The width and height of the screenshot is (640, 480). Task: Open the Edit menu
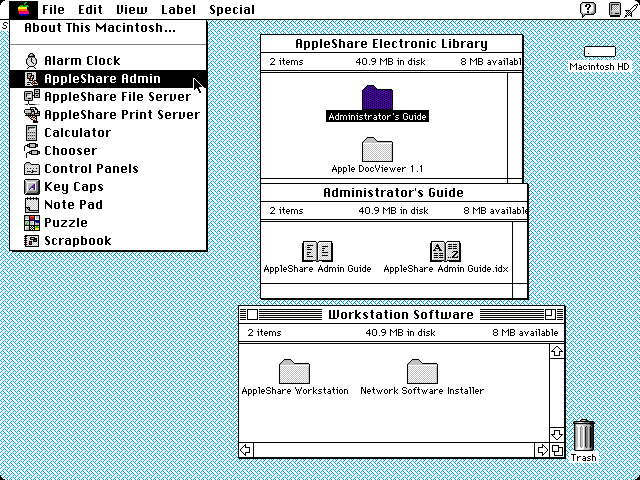point(90,9)
